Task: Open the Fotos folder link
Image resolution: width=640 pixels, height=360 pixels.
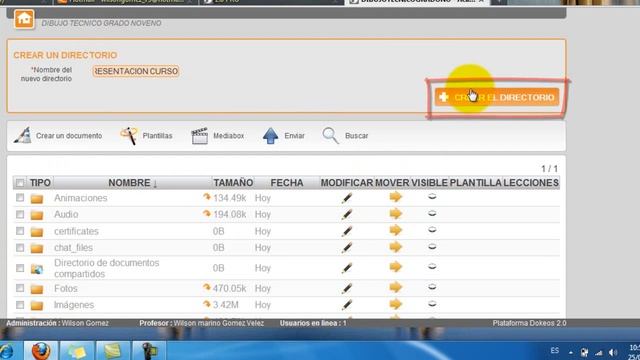Action: click(x=66, y=289)
